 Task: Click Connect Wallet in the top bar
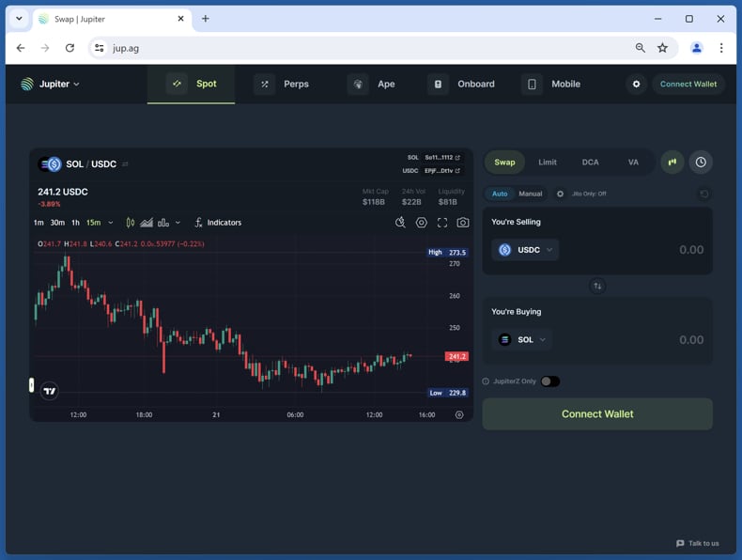(x=688, y=84)
